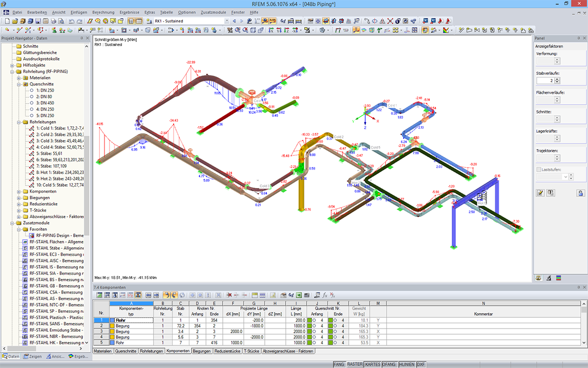Click the orange Biegung color swatch in row 2
This screenshot has height=368, width=588.
[x=112, y=326]
